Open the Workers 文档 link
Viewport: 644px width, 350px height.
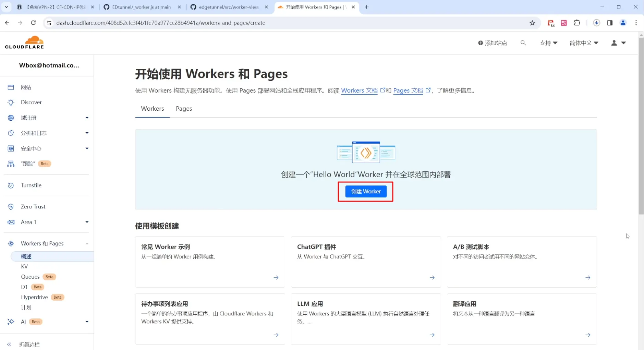pos(359,90)
